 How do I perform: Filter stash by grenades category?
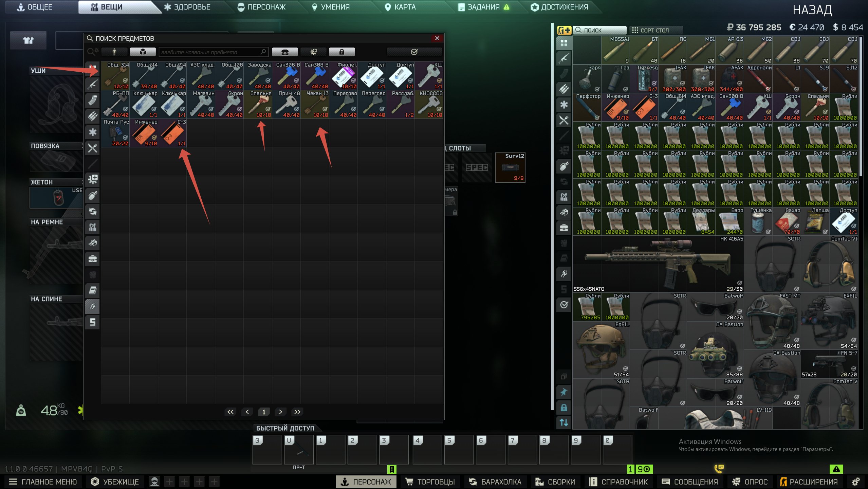tap(564, 166)
